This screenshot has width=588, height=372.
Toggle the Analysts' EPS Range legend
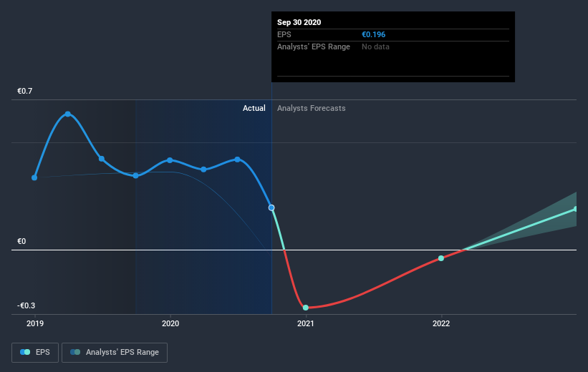[x=115, y=353]
